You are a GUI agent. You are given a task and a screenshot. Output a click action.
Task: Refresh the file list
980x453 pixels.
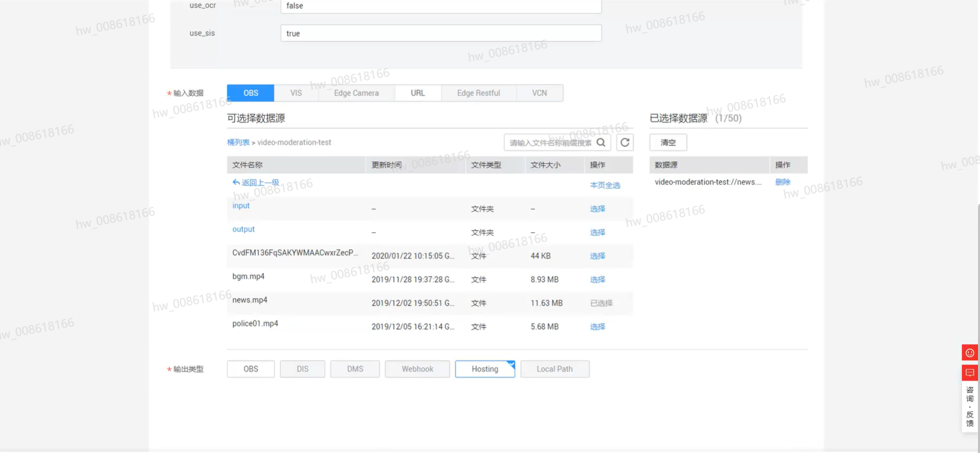tap(625, 142)
